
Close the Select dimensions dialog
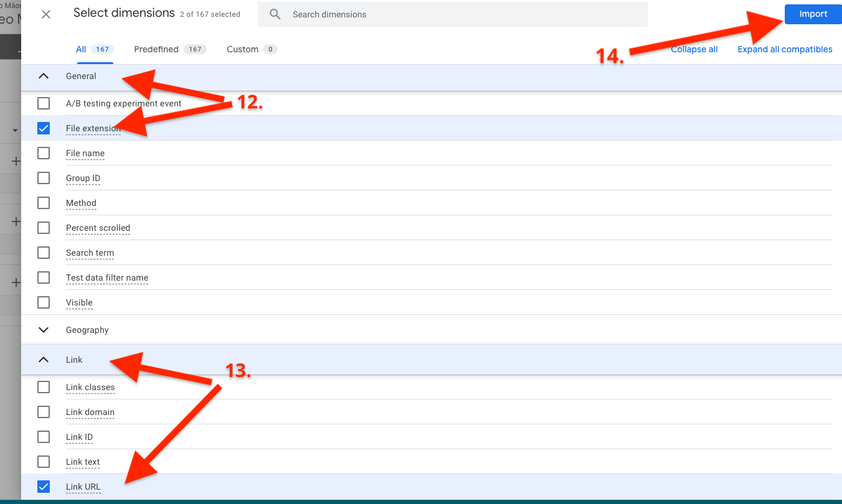[x=45, y=14]
